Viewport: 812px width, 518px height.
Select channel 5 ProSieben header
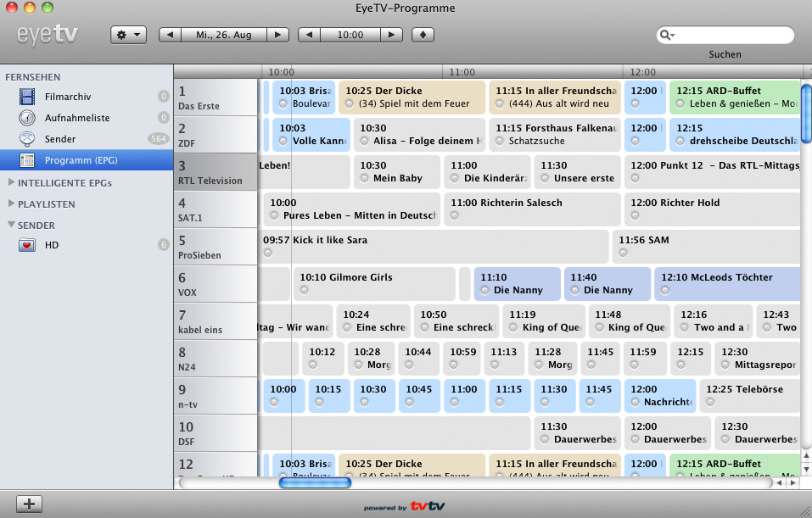pos(216,247)
